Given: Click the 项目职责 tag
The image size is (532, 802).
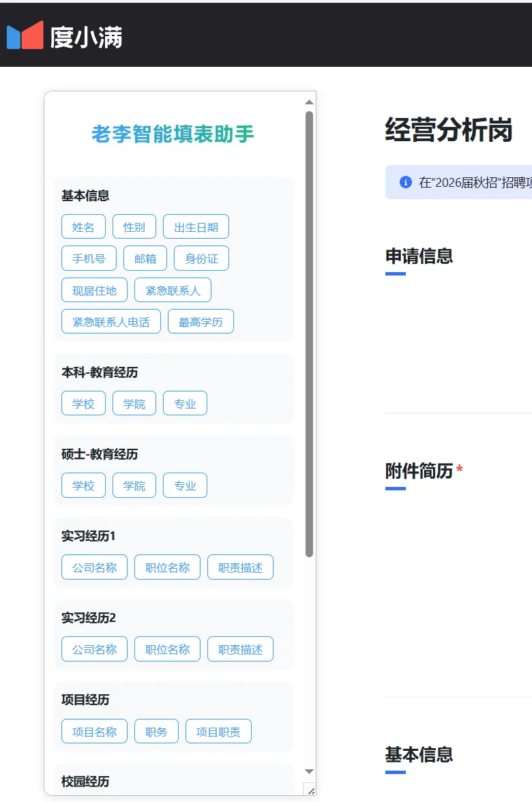Looking at the screenshot, I should (x=218, y=731).
